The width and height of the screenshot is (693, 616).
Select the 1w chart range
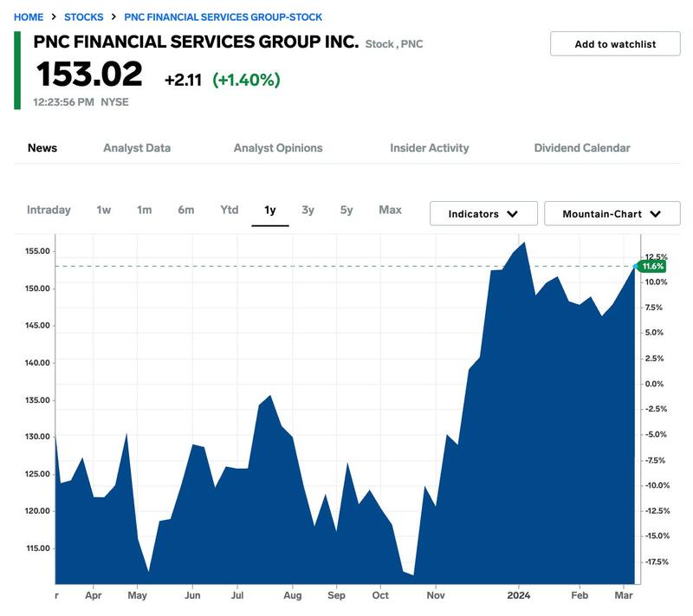104,210
